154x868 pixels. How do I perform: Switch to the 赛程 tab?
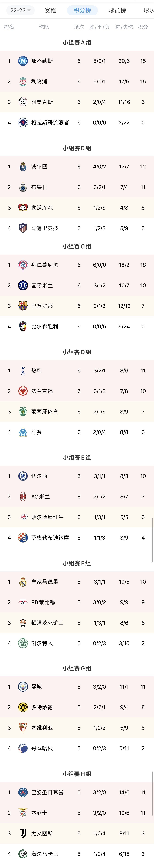50,10
